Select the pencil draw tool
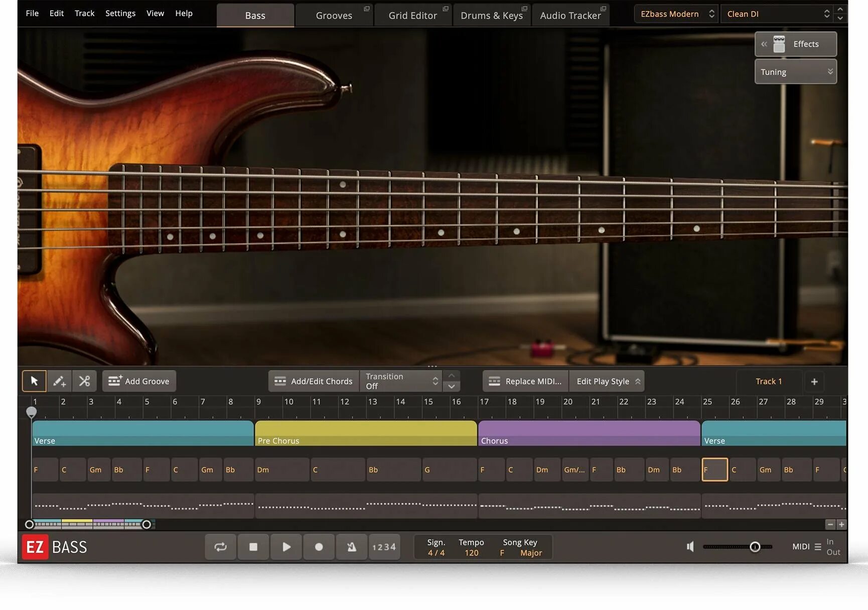The height and width of the screenshot is (610, 868). tap(59, 381)
